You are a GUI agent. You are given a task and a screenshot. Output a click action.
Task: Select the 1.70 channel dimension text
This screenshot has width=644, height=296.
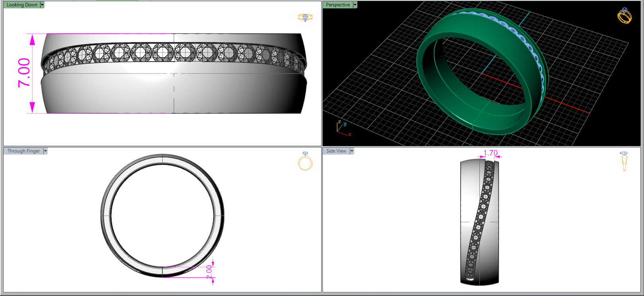[x=491, y=153]
